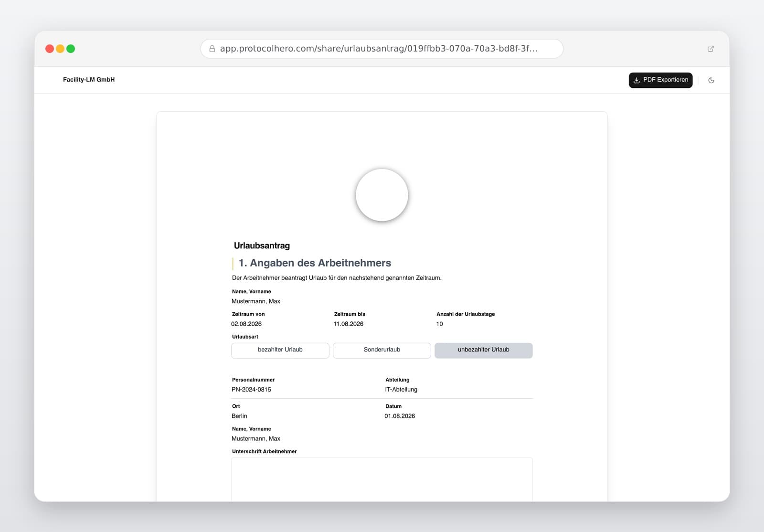This screenshot has height=532, width=764.
Task: Click the green maximize window button
Action: pyautogui.click(x=71, y=49)
